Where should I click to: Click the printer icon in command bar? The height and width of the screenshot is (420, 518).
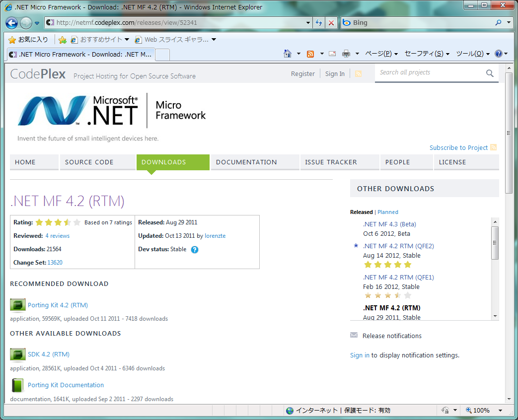[x=346, y=54]
